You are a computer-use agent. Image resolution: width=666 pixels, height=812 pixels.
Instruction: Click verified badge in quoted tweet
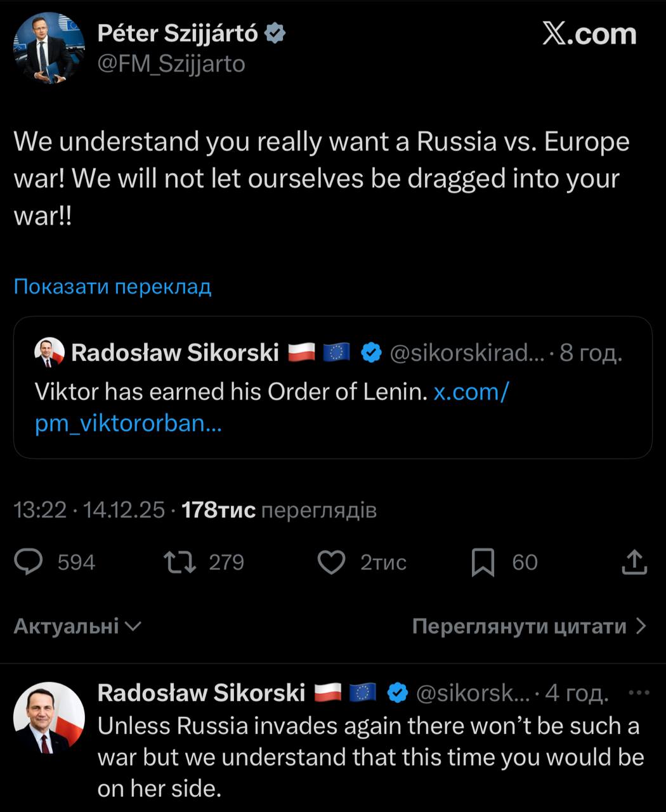371,352
